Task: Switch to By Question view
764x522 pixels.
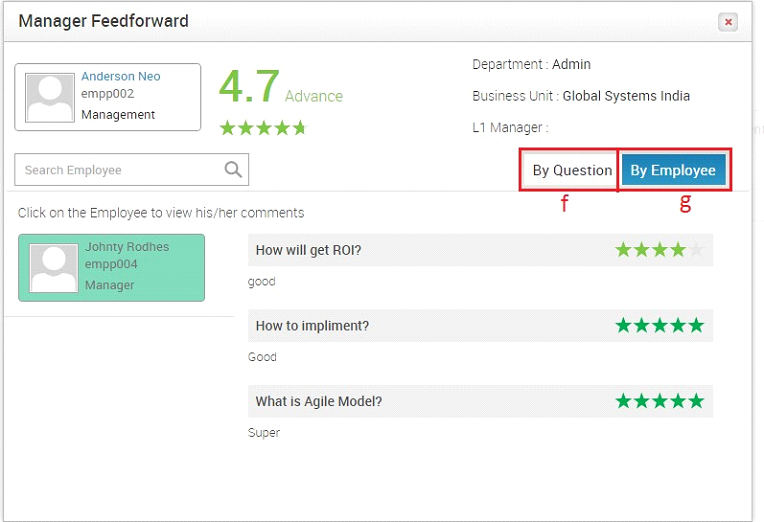Action: [571, 170]
